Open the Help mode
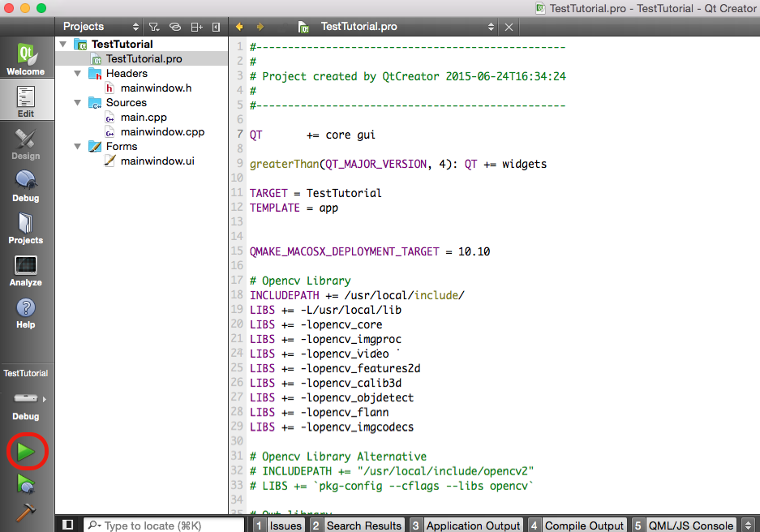This screenshot has width=760, height=532. click(26, 312)
